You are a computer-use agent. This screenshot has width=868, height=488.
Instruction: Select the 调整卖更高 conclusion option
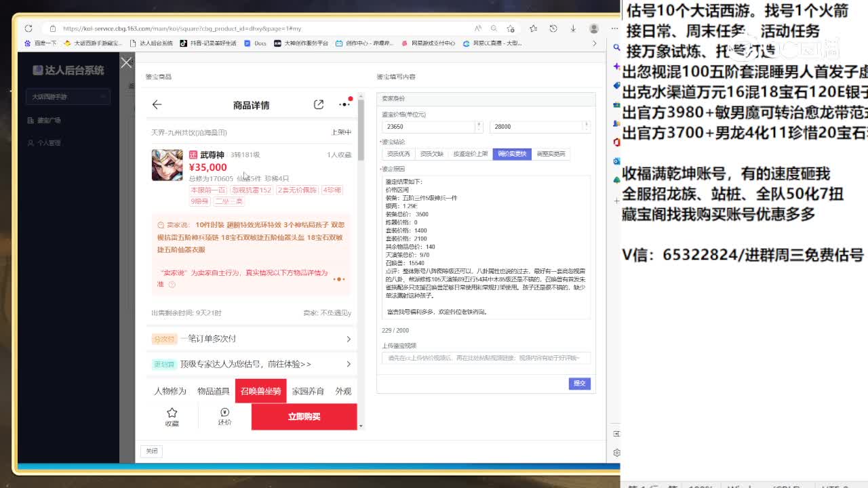pos(551,154)
